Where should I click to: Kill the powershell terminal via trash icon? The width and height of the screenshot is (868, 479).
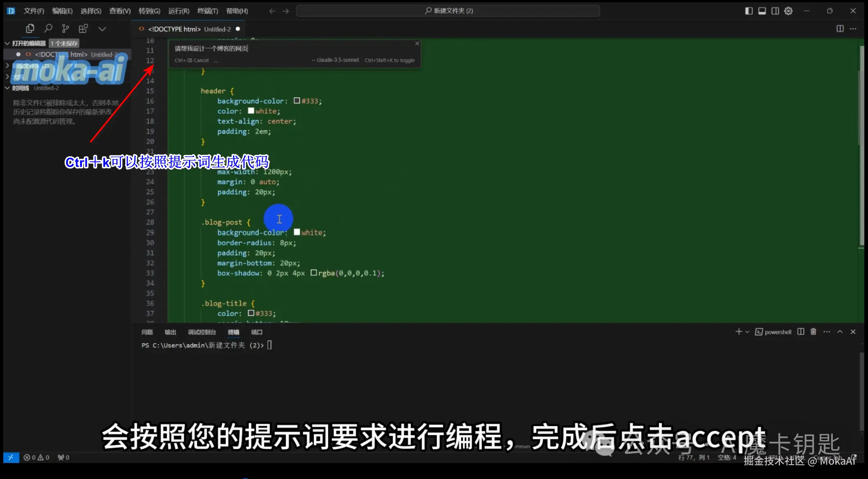point(813,332)
